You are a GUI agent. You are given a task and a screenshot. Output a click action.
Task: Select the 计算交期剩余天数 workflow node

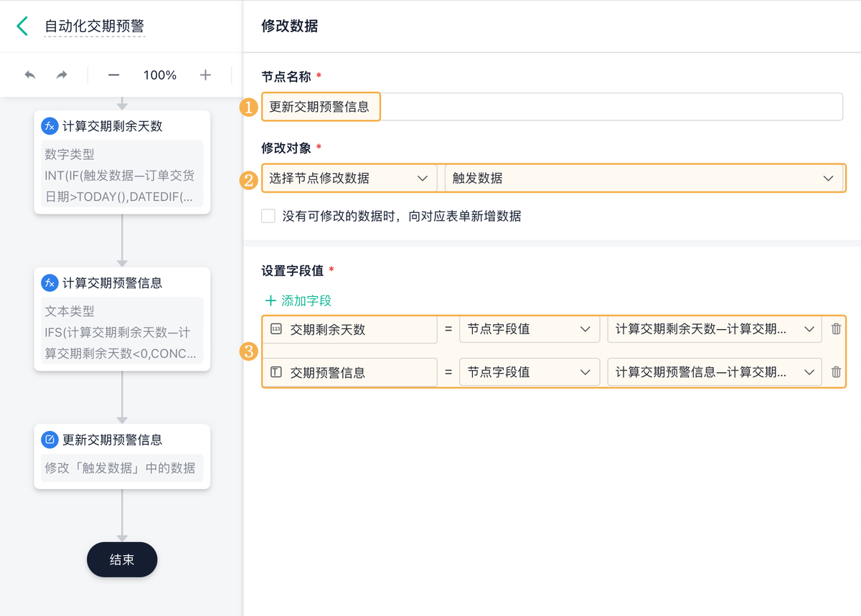click(x=122, y=161)
